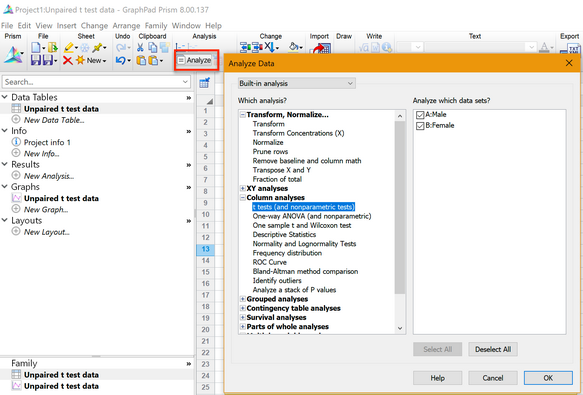The width and height of the screenshot is (583, 395).
Task: Click the red arrow Import icon
Action: coord(321,48)
